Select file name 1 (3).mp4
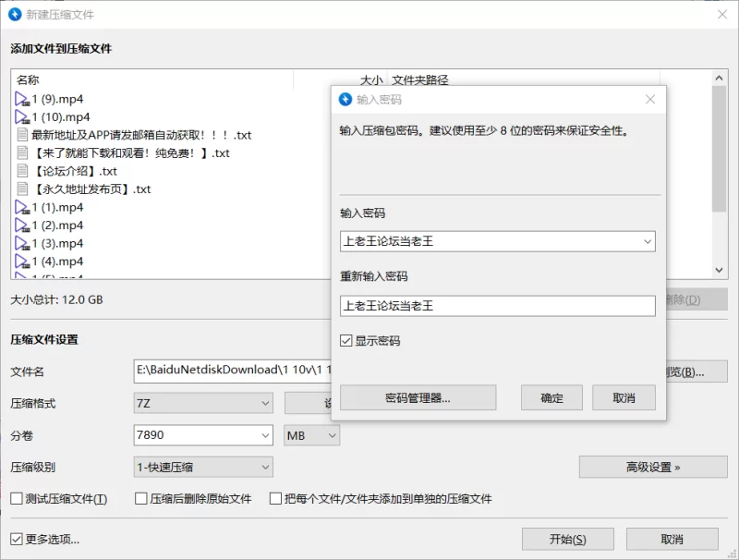 [57, 243]
